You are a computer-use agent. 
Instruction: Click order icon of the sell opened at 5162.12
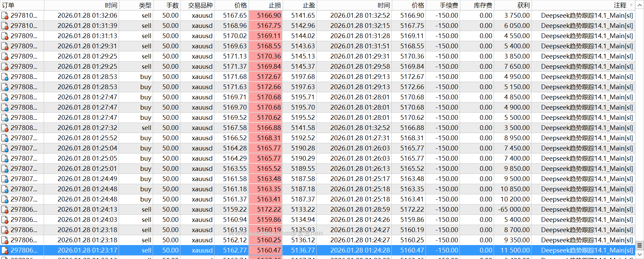5,240
